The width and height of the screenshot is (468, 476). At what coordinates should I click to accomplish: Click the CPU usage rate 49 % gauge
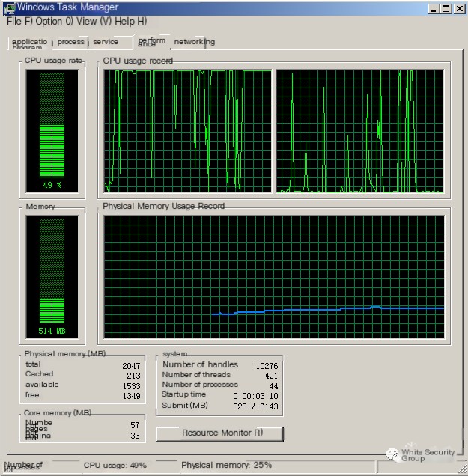pos(52,131)
